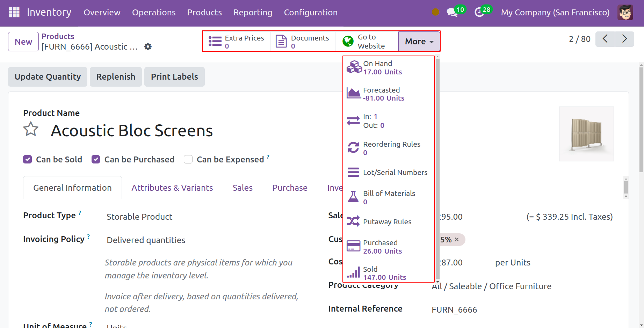Enable the Can be Expensed checkbox
Screen dimensions: 644x328
pyautogui.click(x=188, y=160)
